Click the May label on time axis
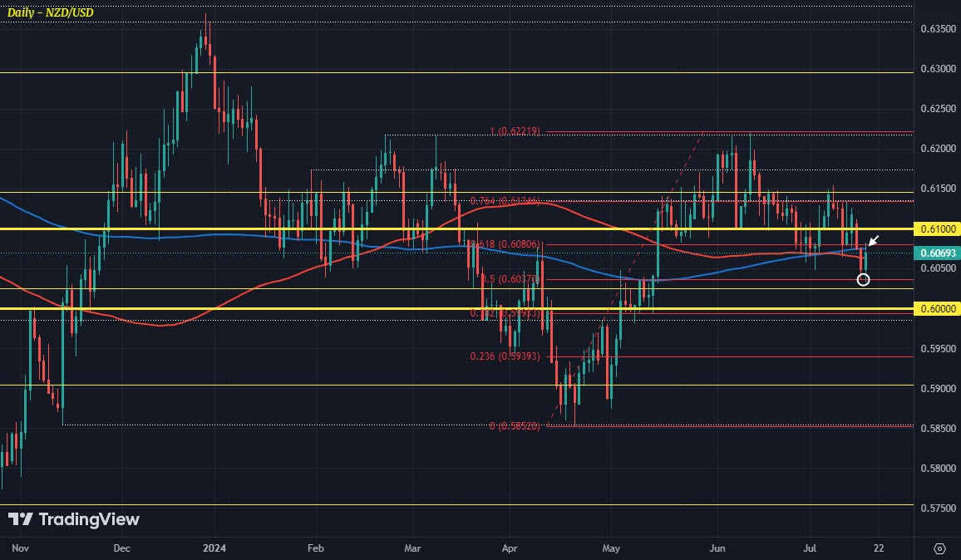 (x=611, y=548)
